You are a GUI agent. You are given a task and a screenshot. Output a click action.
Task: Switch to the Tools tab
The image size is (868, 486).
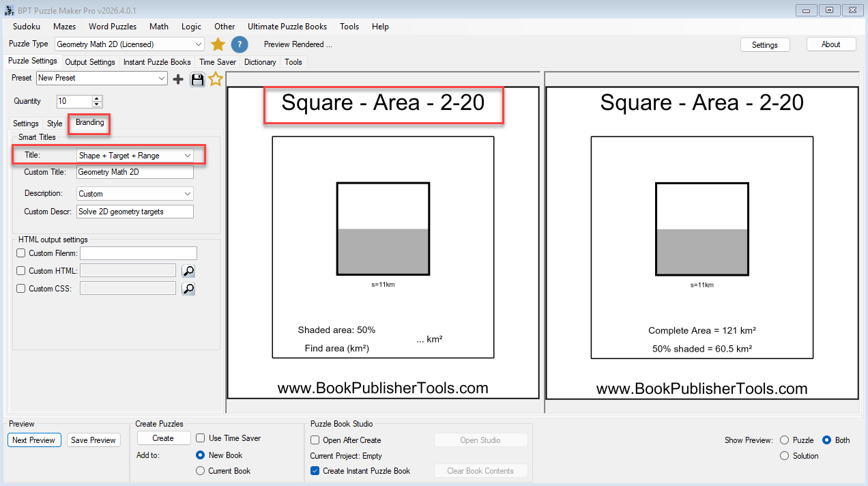[x=293, y=62]
